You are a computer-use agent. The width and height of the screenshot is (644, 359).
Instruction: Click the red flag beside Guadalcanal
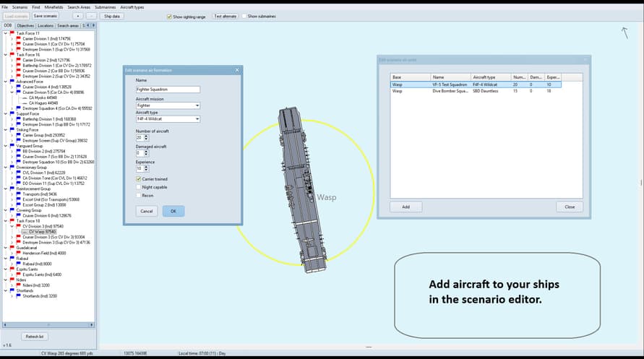tap(12, 247)
